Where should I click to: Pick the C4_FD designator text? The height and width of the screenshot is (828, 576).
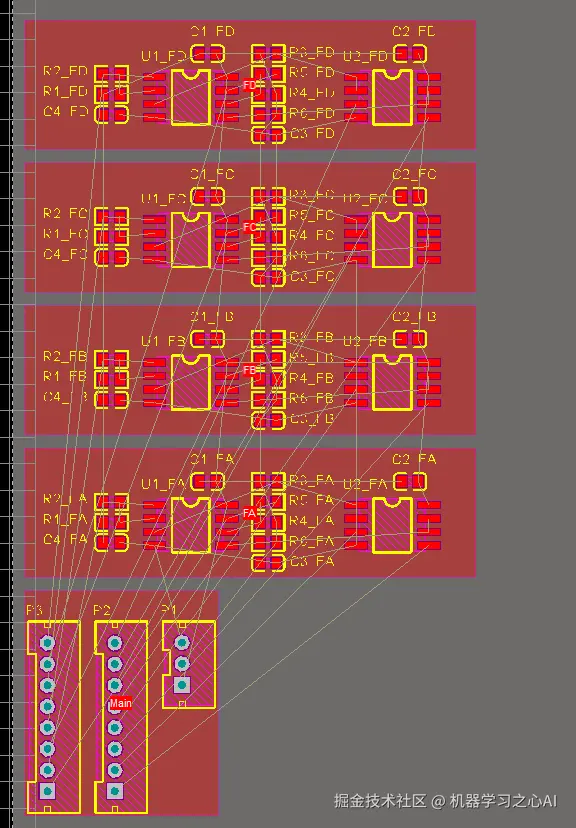65,111
